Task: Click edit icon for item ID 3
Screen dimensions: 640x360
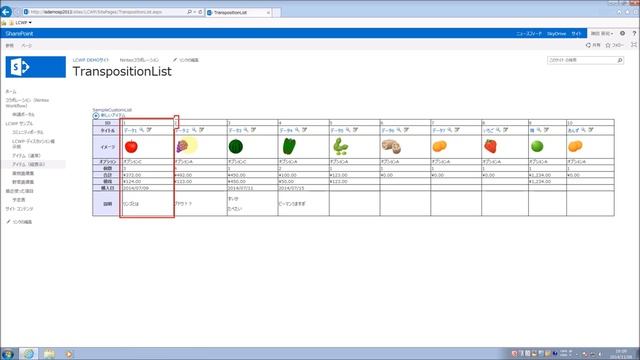Action: [x=253, y=130]
